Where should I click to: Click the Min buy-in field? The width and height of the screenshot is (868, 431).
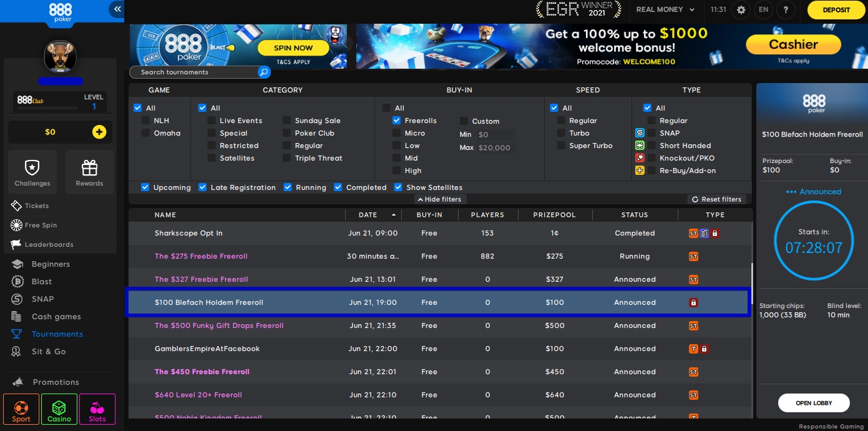click(x=496, y=135)
